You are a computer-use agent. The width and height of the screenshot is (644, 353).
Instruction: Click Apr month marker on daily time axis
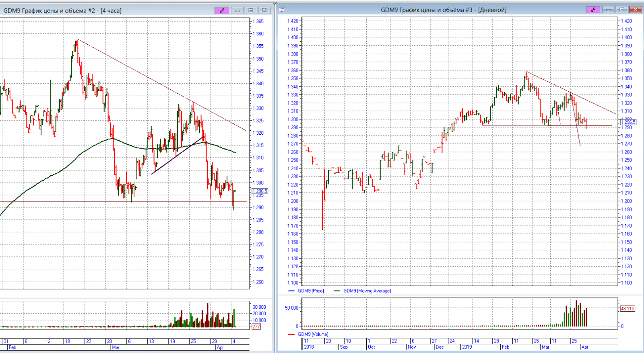point(585,347)
